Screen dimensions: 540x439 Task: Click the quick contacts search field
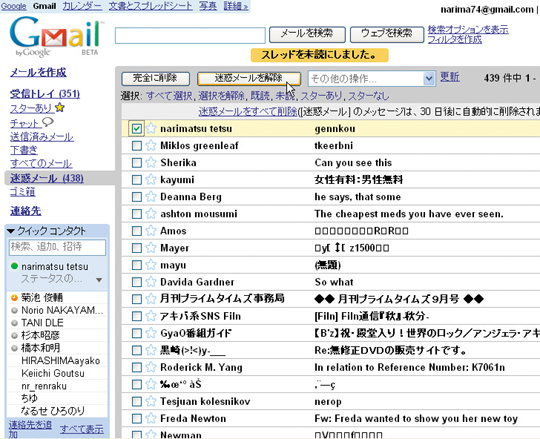[x=57, y=247]
